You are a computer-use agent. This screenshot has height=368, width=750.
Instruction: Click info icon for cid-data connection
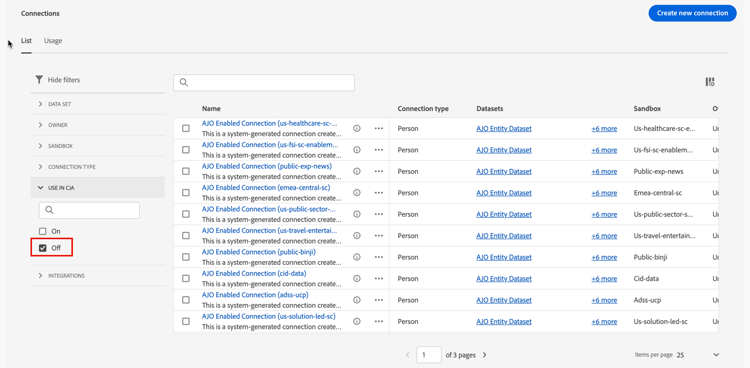356,279
